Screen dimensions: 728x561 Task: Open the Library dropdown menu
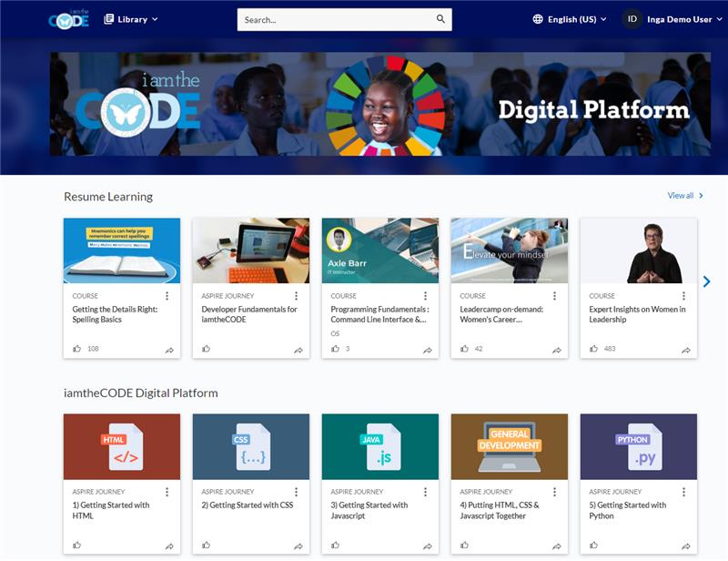[131, 19]
